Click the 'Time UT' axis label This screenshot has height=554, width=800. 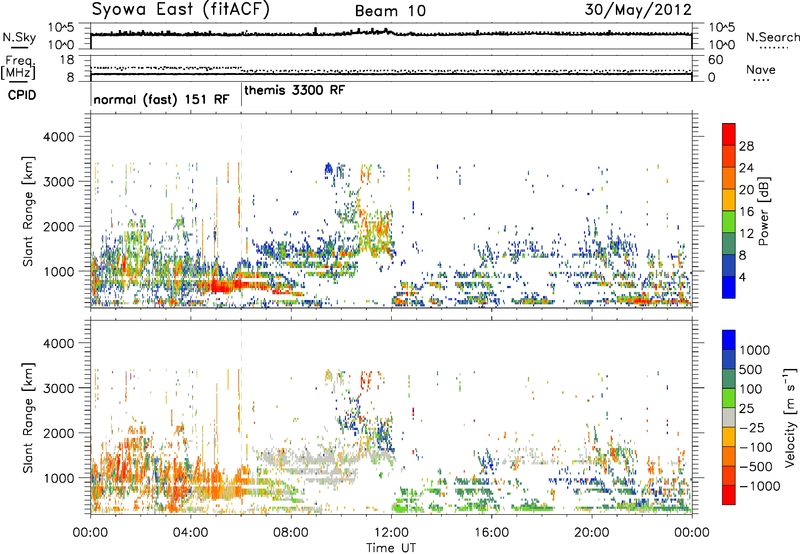pyautogui.click(x=391, y=548)
